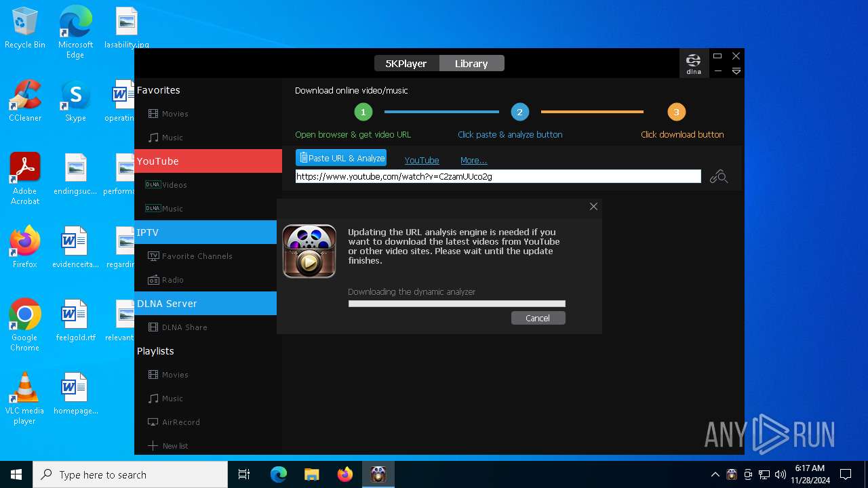
Task: Open the More... link
Action: [x=473, y=161]
